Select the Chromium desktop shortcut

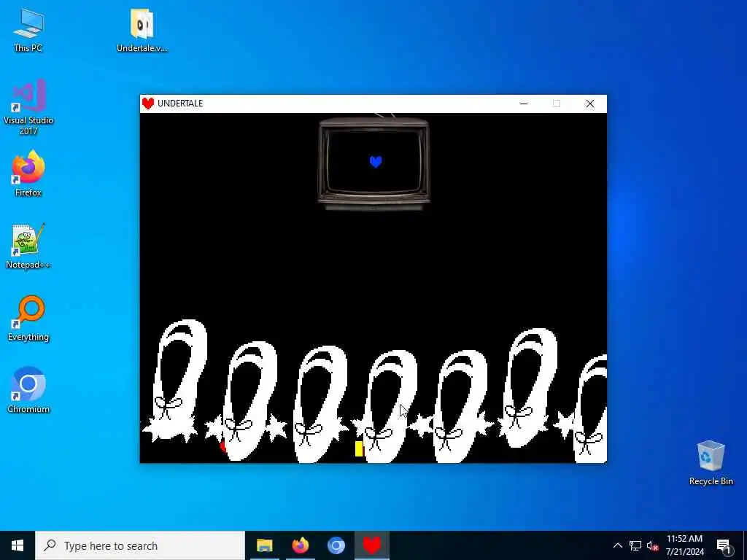(x=28, y=391)
